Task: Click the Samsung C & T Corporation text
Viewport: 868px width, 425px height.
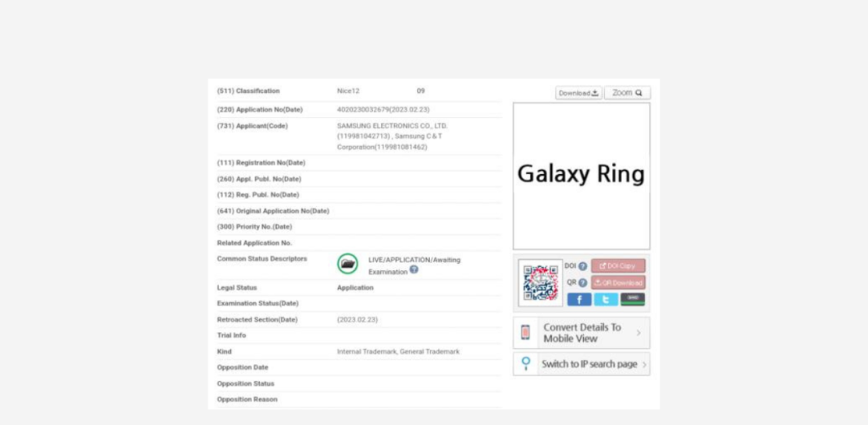Action: (x=390, y=142)
